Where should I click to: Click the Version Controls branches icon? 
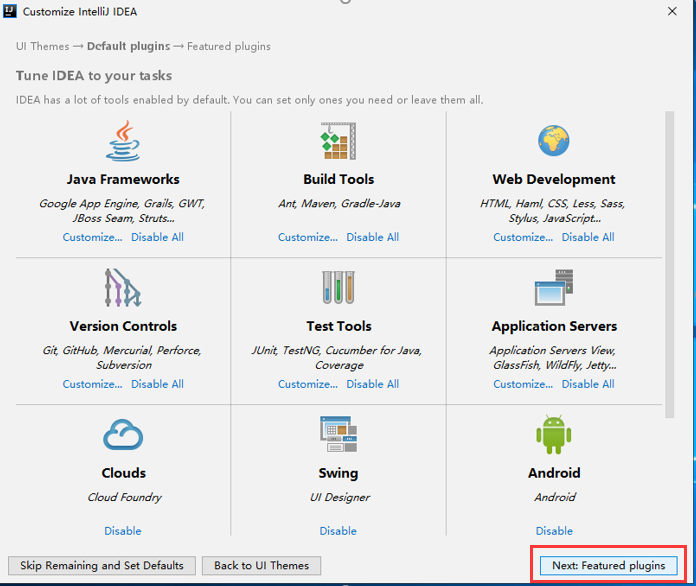tap(123, 288)
